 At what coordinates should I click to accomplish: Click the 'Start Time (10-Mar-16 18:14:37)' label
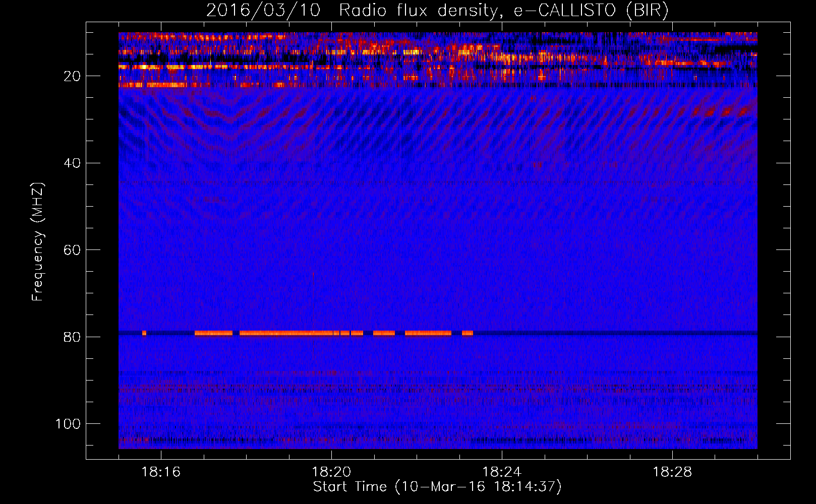(437, 487)
